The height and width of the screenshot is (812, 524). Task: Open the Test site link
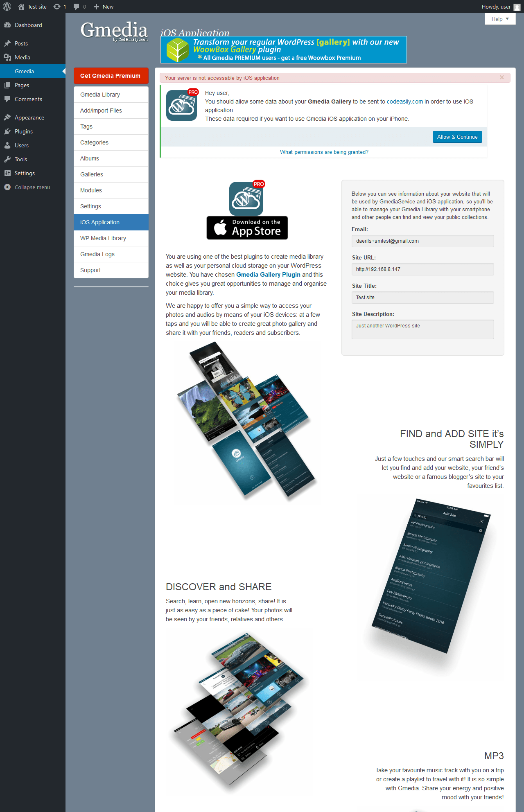pyautogui.click(x=37, y=7)
